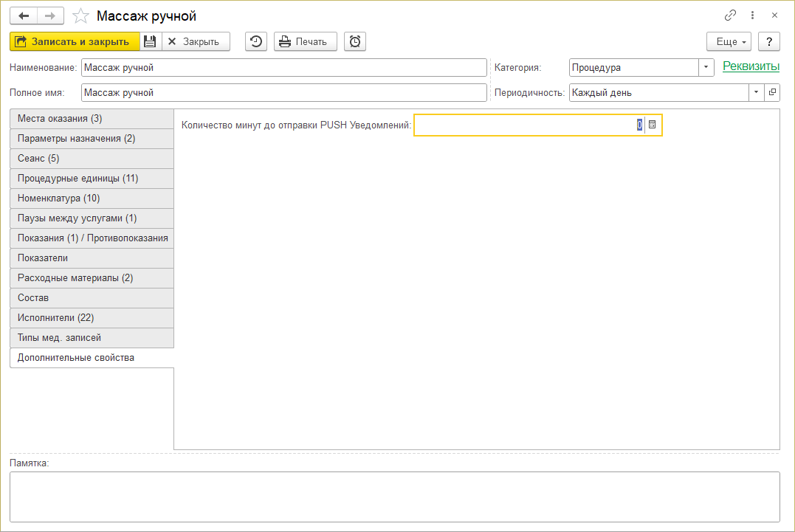Image resolution: width=795 pixels, height=532 pixels.
Task: Expand the Категория dropdown
Action: coord(706,67)
